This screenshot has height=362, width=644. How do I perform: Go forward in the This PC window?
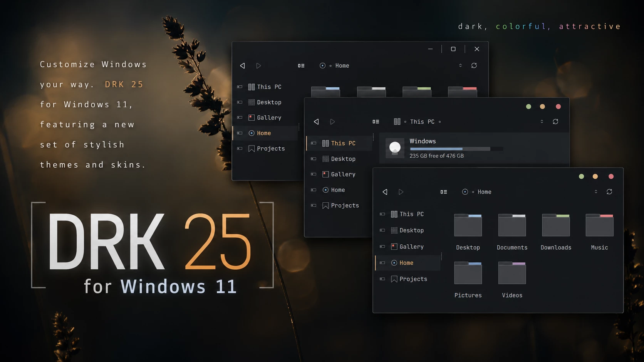[332, 122]
